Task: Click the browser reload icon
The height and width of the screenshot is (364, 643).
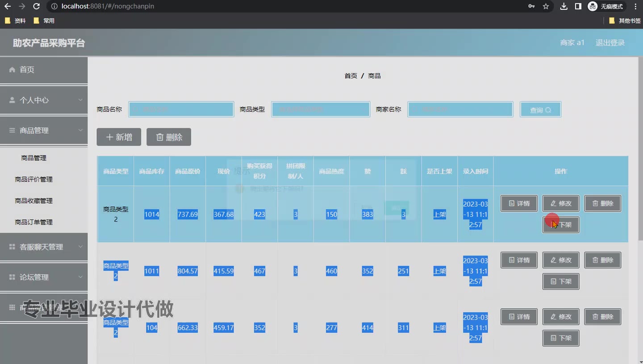Action: click(x=37, y=6)
